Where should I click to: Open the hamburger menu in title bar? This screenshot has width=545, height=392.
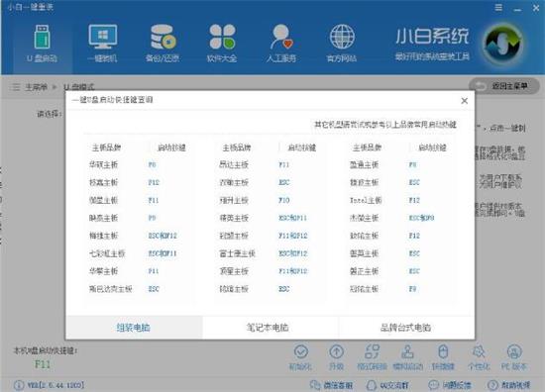click(x=498, y=8)
